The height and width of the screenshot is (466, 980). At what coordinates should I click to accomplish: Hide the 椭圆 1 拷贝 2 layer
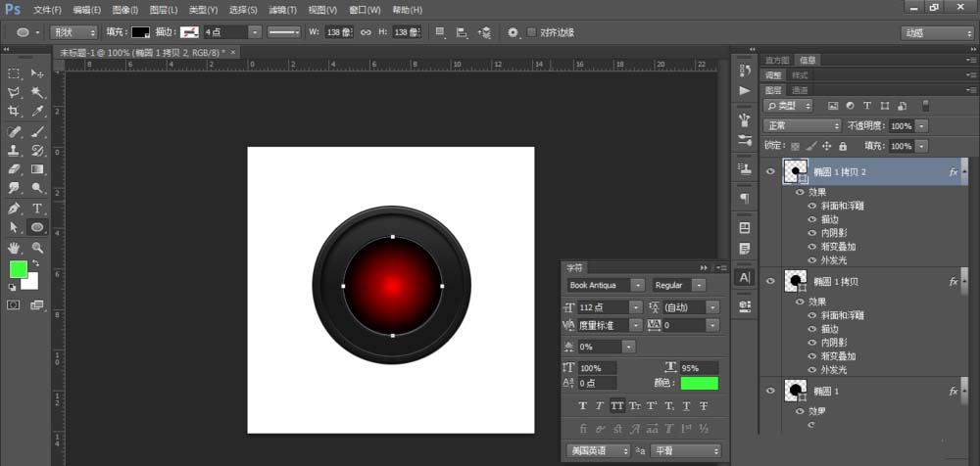770,172
